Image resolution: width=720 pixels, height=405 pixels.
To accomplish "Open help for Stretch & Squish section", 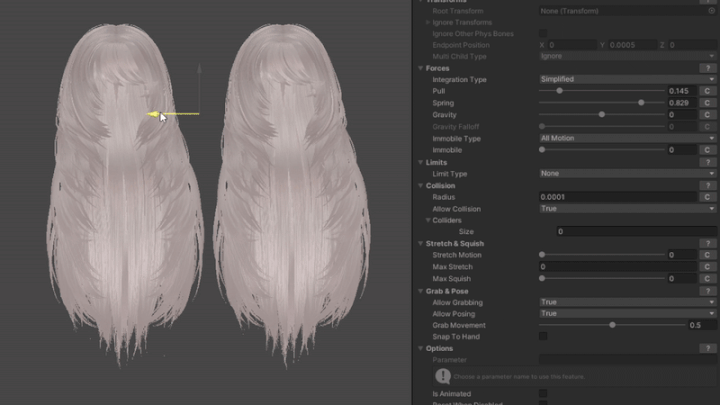I will (x=707, y=244).
